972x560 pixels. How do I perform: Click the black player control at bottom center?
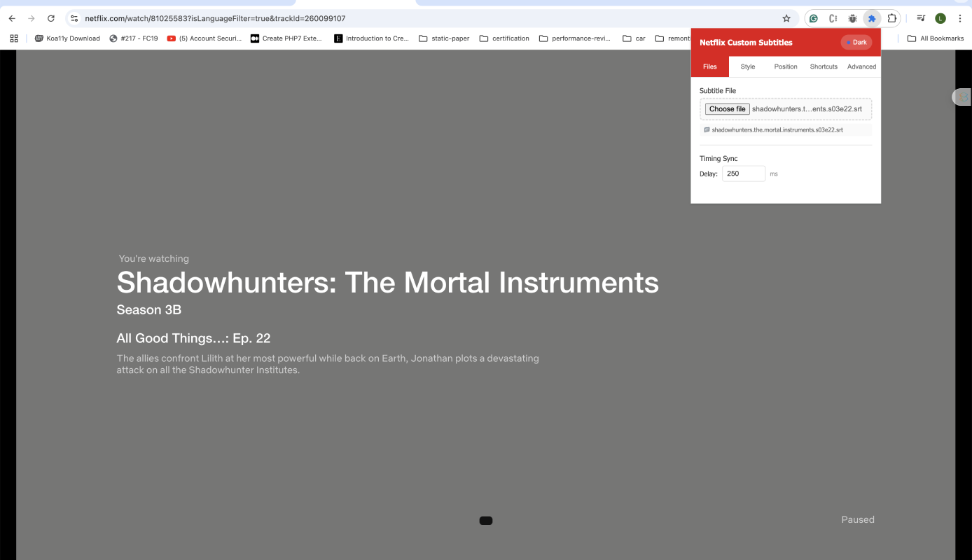(486, 520)
